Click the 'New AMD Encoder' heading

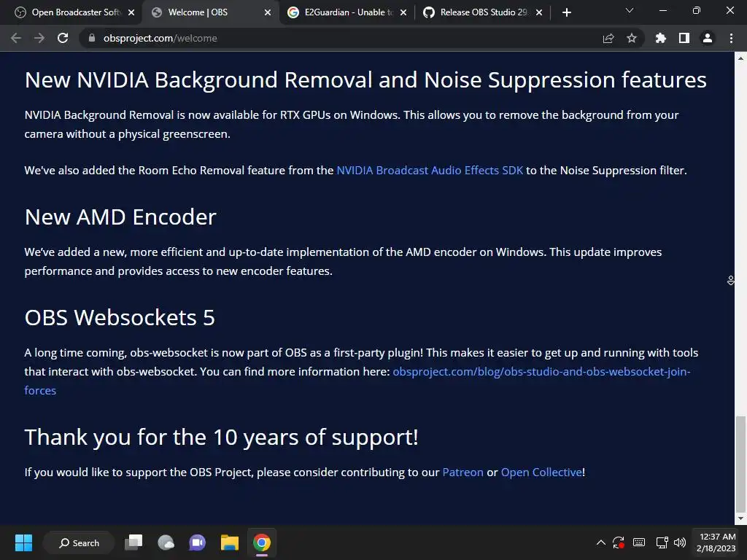point(120,217)
